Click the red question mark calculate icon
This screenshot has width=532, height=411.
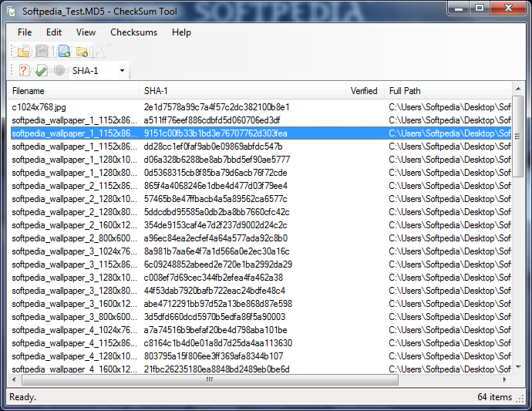(23, 71)
